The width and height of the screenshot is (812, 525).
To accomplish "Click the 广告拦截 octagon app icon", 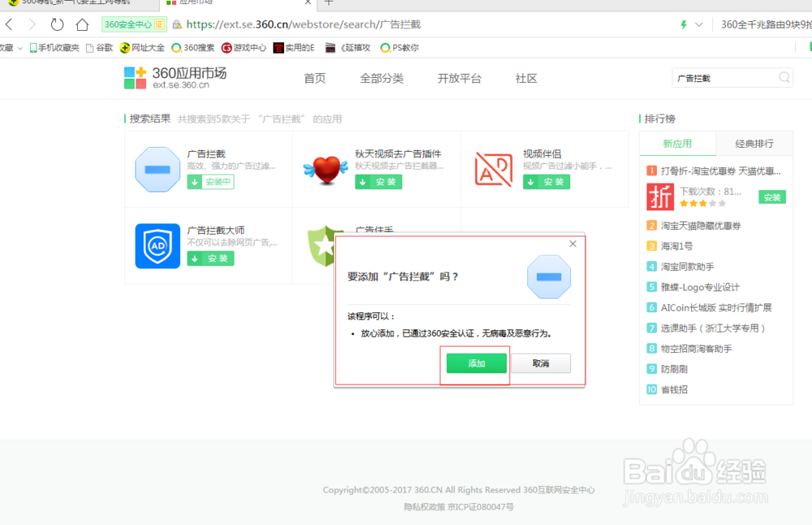I will 158,170.
